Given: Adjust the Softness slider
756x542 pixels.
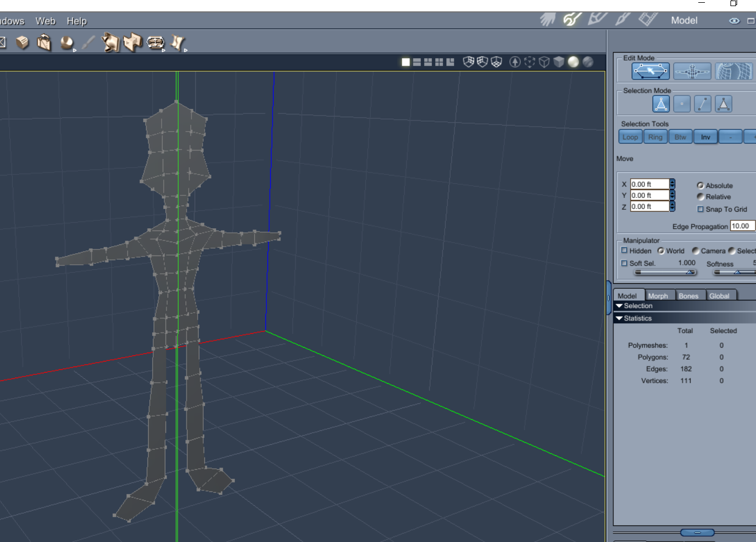Looking at the screenshot, I should (735, 272).
